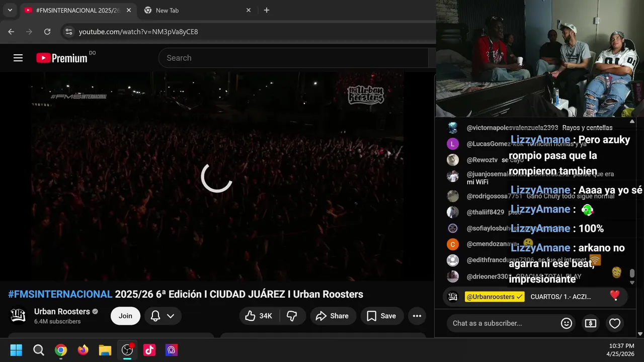The width and height of the screenshot is (644, 362).
Task: Click the #FMSINTERNACIONAL hashtag link in the title
Action: pos(60,294)
